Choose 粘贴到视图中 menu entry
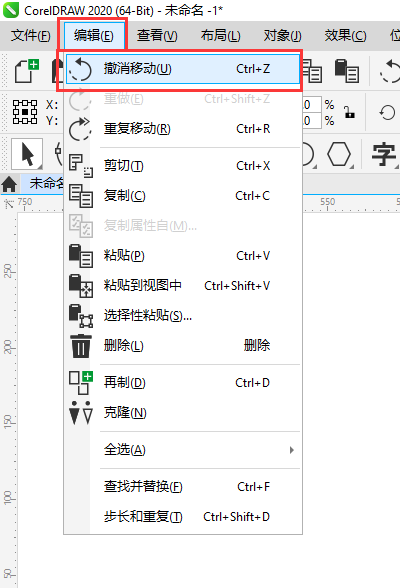 point(183,286)
